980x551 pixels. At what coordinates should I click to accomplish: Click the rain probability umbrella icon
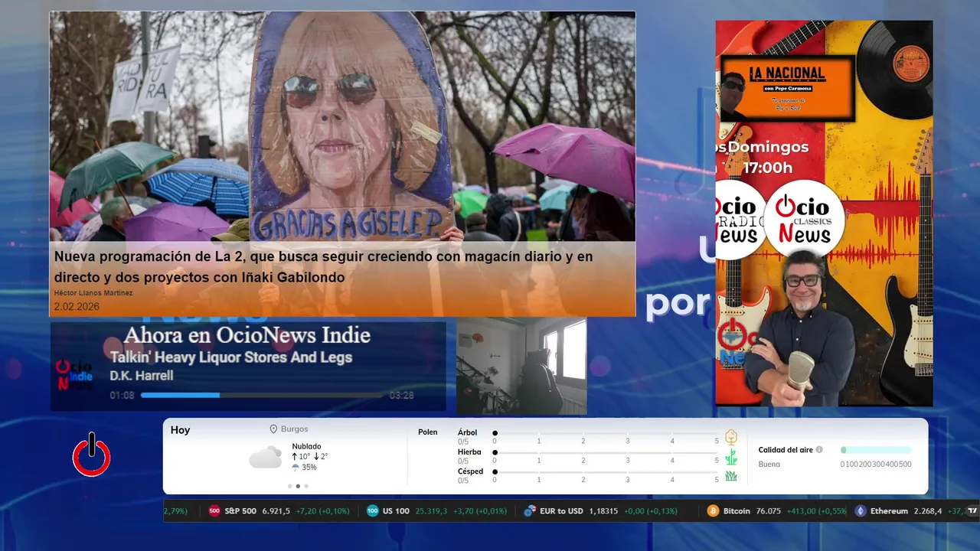(296, 467)
